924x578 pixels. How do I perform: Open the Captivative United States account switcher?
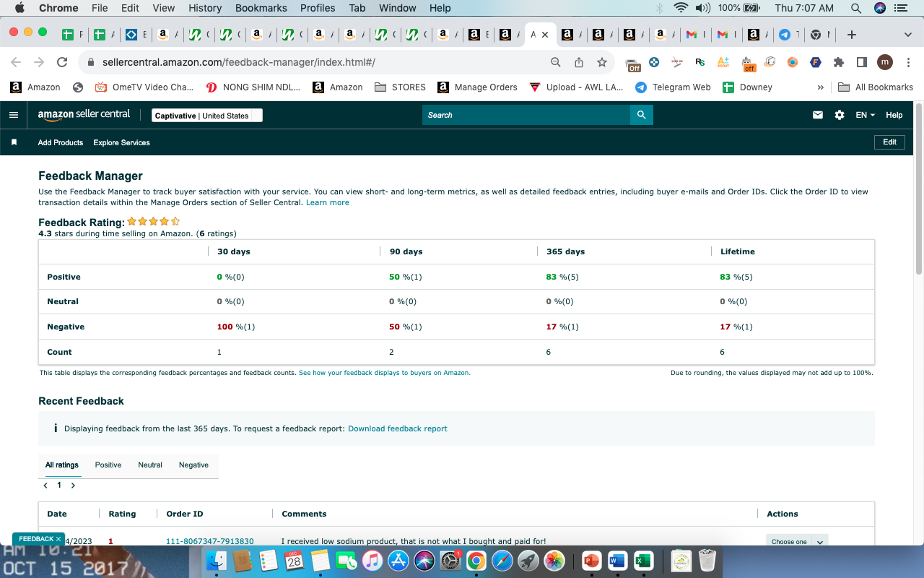click(x=207, y=116)
